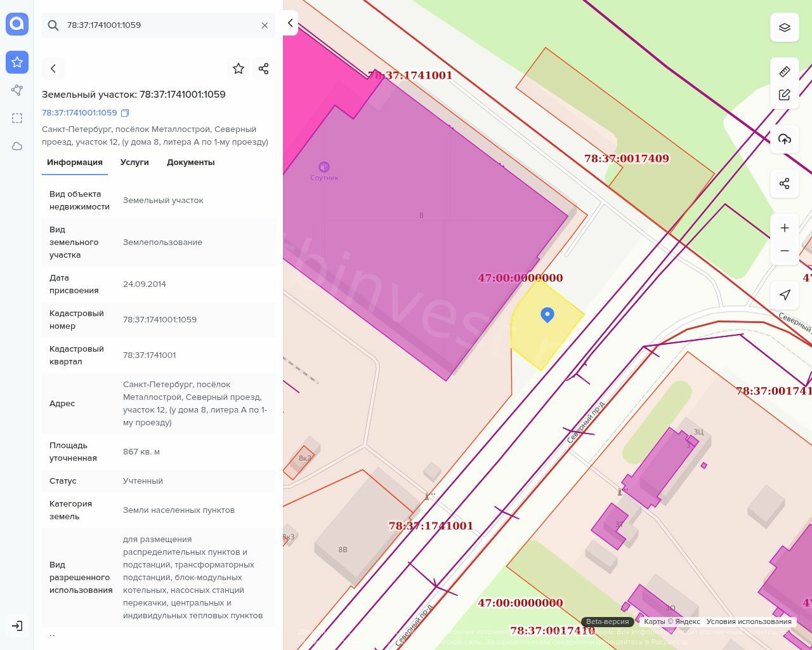
Task: Open the 78:37:1741001:1059 link
Action: tap(79, 112)
